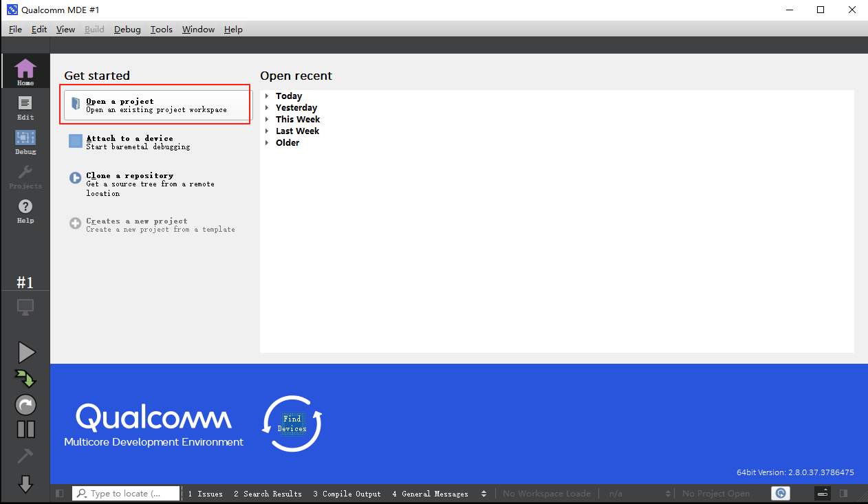Click the Type to locate field
The height and width of the screenshot is (504, 868).
click(x=126, y=494)
